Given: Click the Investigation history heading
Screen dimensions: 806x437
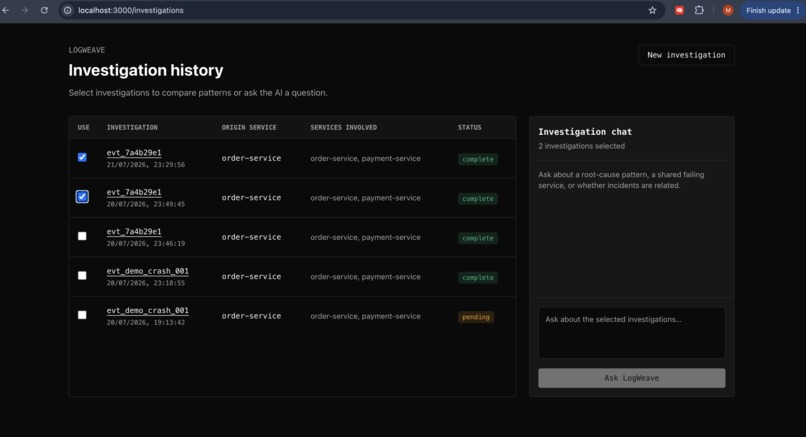Looking at the screenshot, I should [x=146, y=70].
